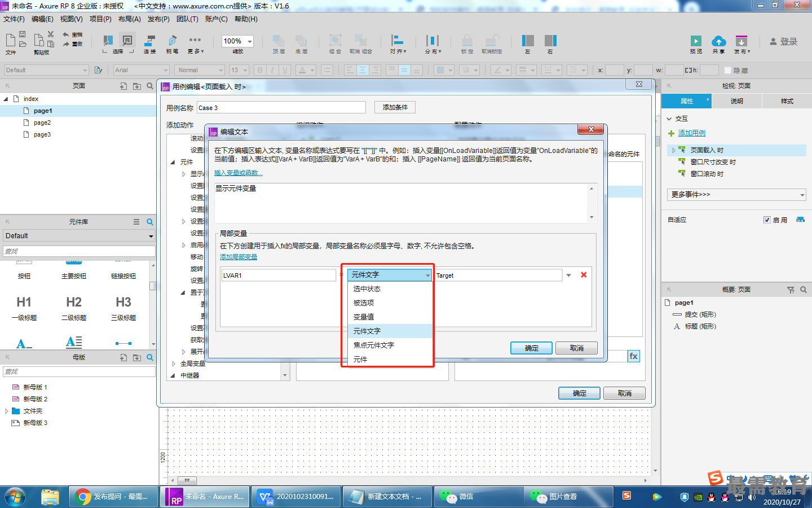Image resolution: width=812 pixels, height=508 pixels.
Task: Click the open folder icon in toolbar
Action: [x=23, y=44]
